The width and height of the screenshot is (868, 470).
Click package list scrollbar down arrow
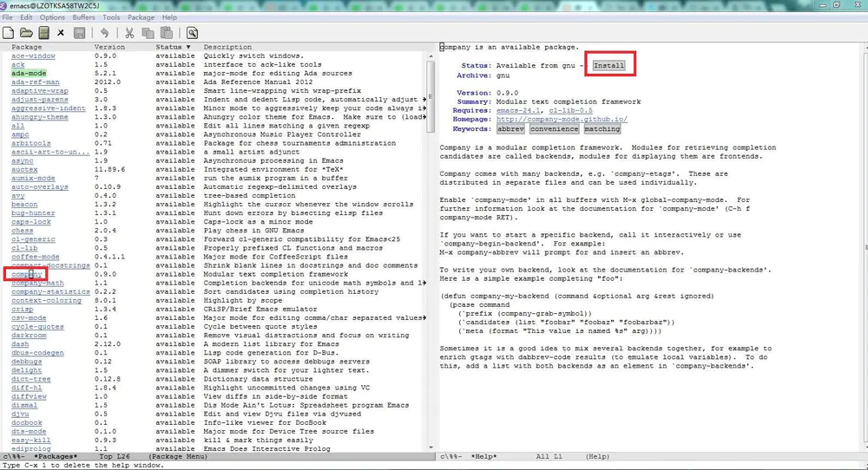point(431,447)
